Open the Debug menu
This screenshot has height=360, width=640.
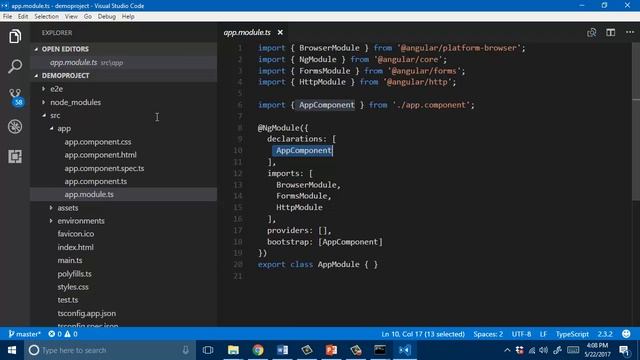(x=107, y=17)
